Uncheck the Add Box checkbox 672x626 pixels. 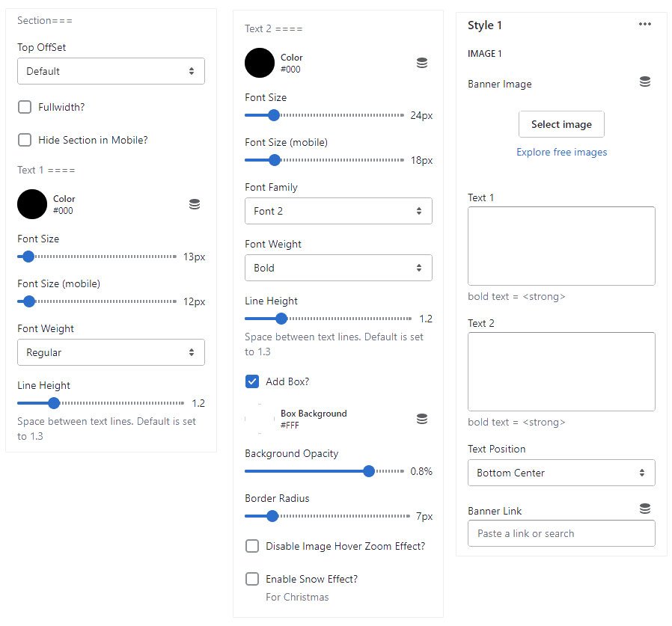coord(252,381)
